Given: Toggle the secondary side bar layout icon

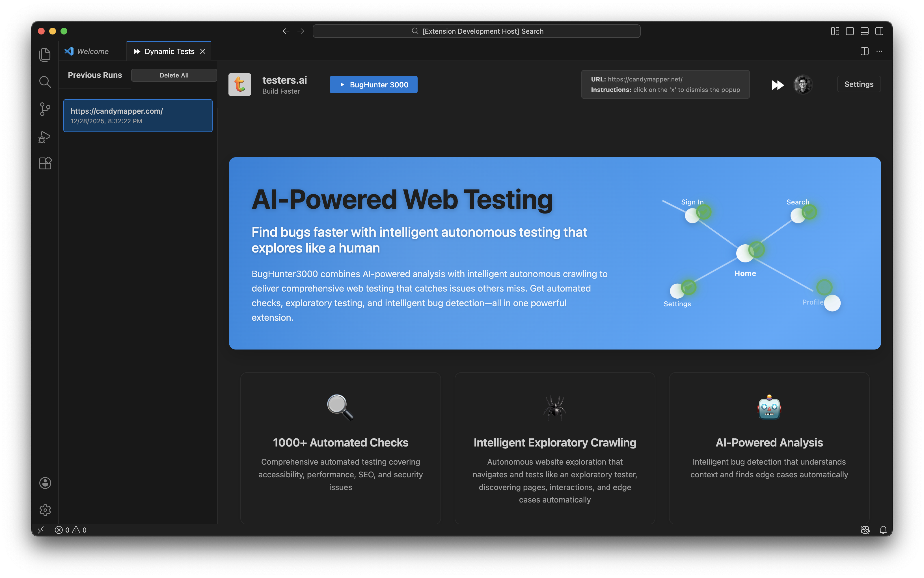Looking at the screenshot, I should 879,31.
